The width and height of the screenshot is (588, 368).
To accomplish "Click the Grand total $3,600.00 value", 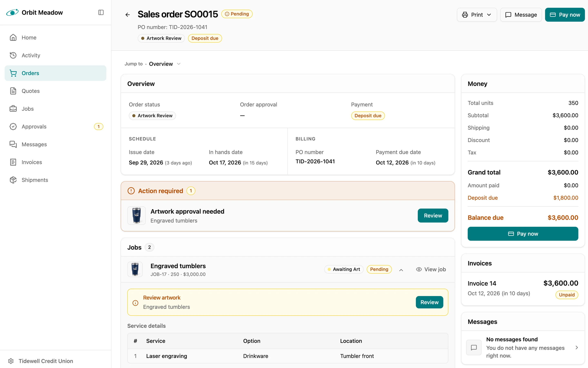I will 563,172.
